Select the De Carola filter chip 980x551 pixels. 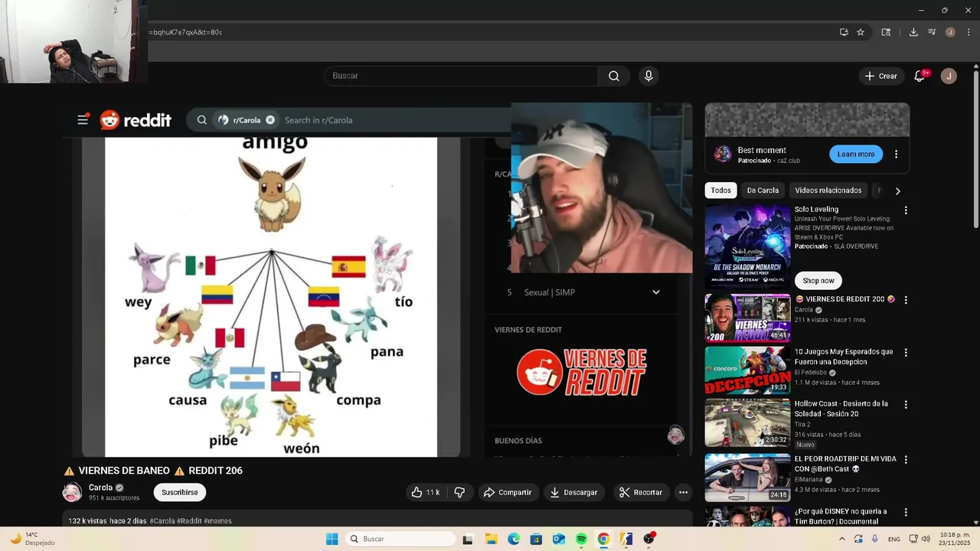point(763,191)
